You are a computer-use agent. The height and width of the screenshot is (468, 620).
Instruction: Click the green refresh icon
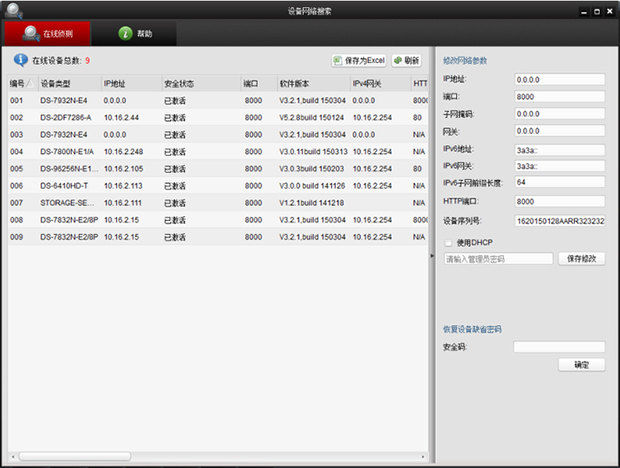coord(398,60)
